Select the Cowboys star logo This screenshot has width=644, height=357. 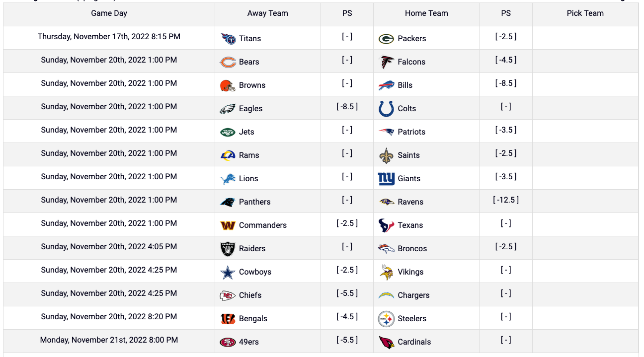point(228,272)
